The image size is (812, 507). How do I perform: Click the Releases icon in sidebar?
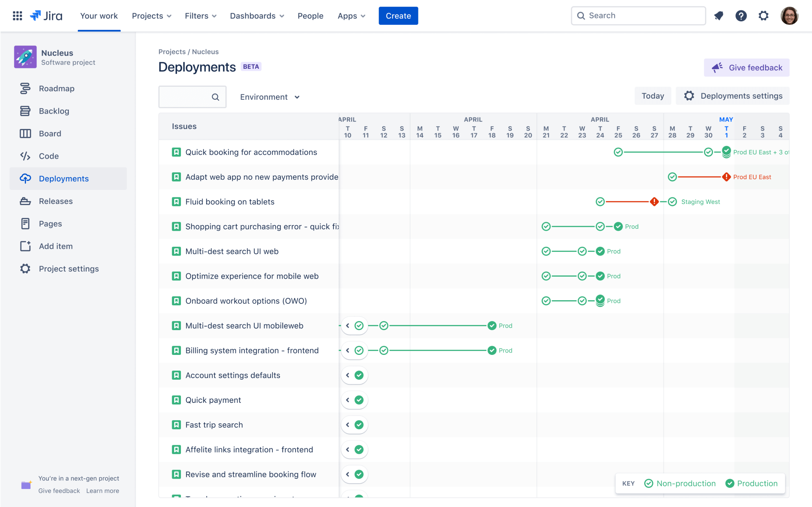[24, 201]
